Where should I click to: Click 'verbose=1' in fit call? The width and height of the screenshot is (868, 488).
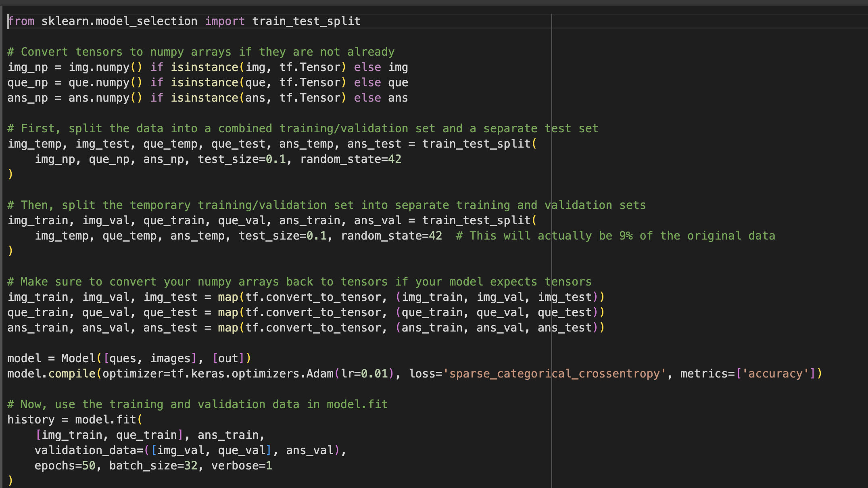click(242, 465)
